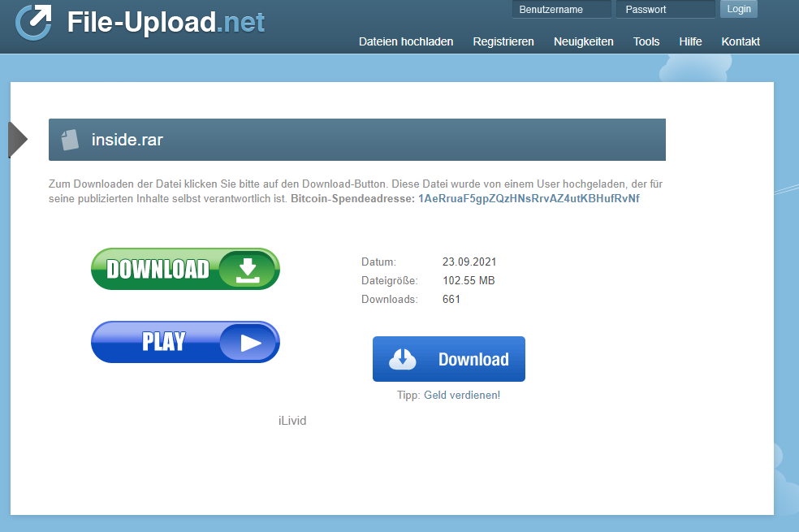Click the Downloads: label
This screenshot has width=799, height=532.
[390, 299]
